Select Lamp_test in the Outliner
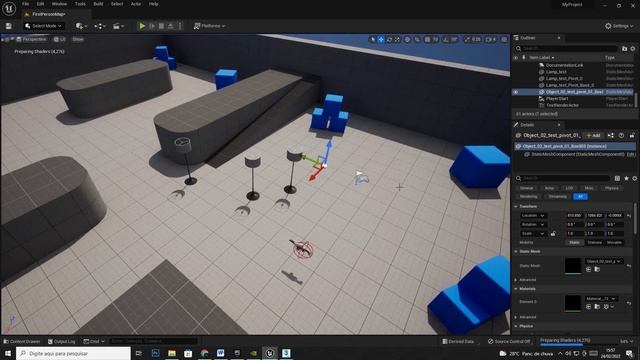The image size is (640, 360). pos(556,72)
